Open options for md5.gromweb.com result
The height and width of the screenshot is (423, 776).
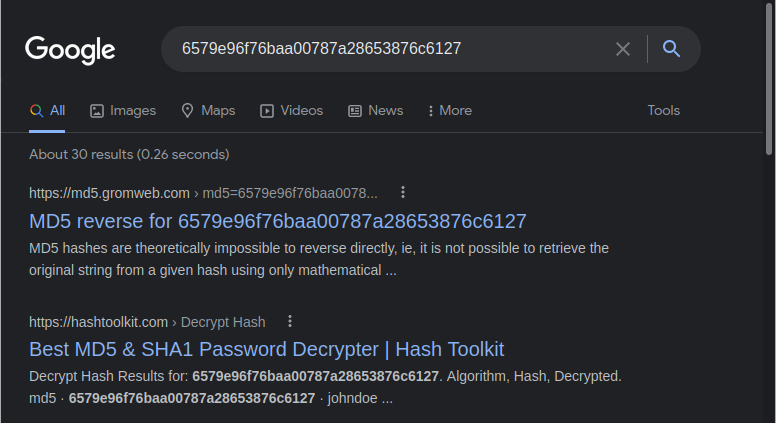(x=403, y=192)
